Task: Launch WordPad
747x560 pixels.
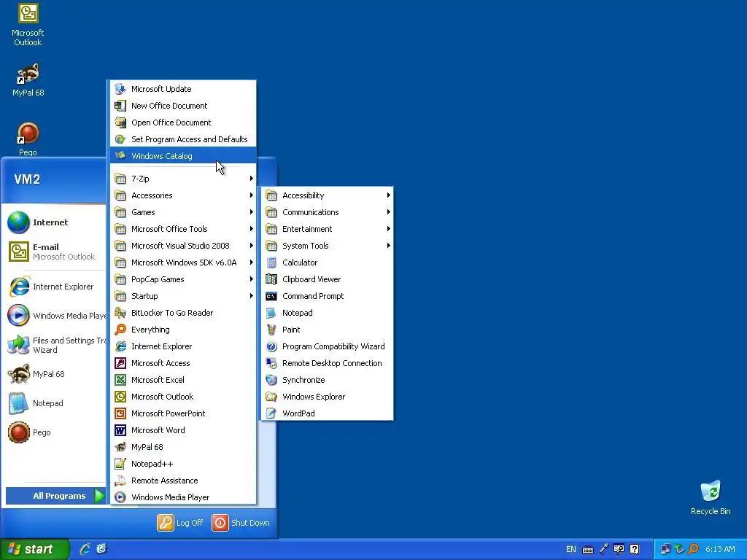Action: 327,413
